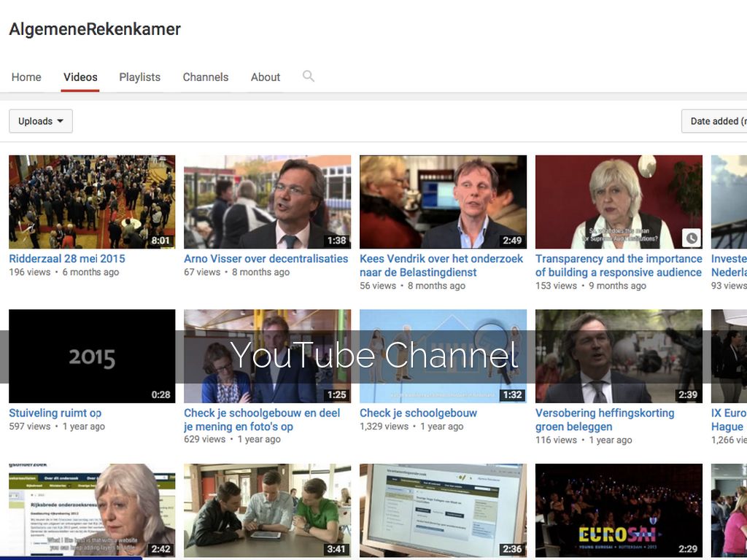Click Stuiveling ruimt op video title
Image resolution: width=747 pixels, height=560 pixels.
pos(55,413)
